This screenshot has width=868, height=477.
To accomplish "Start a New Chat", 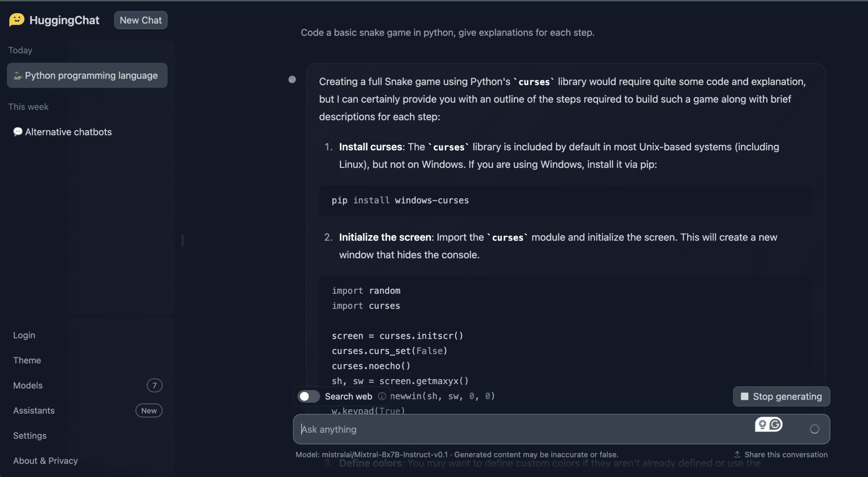I will tap(140, 20).
